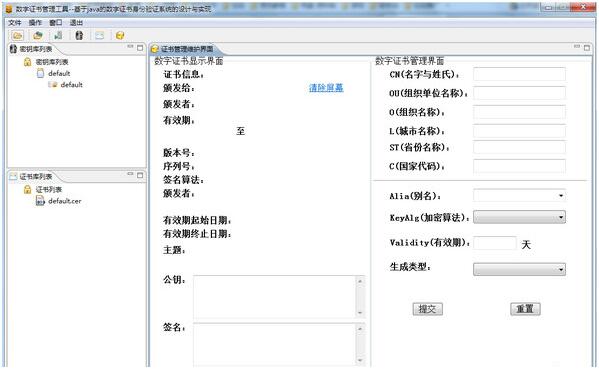Focus the O(组织名称) input field
The image size is (599, 372).
[519, 112]
